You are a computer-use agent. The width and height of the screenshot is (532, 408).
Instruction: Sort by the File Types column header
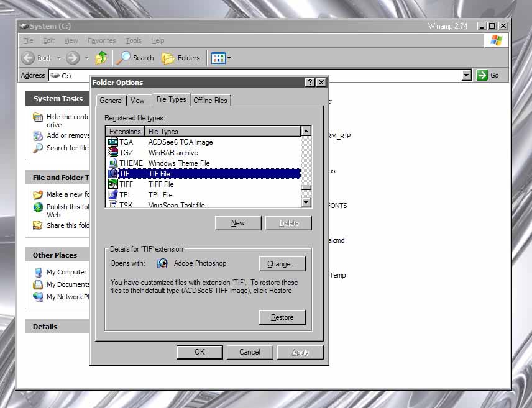[222, 131]
